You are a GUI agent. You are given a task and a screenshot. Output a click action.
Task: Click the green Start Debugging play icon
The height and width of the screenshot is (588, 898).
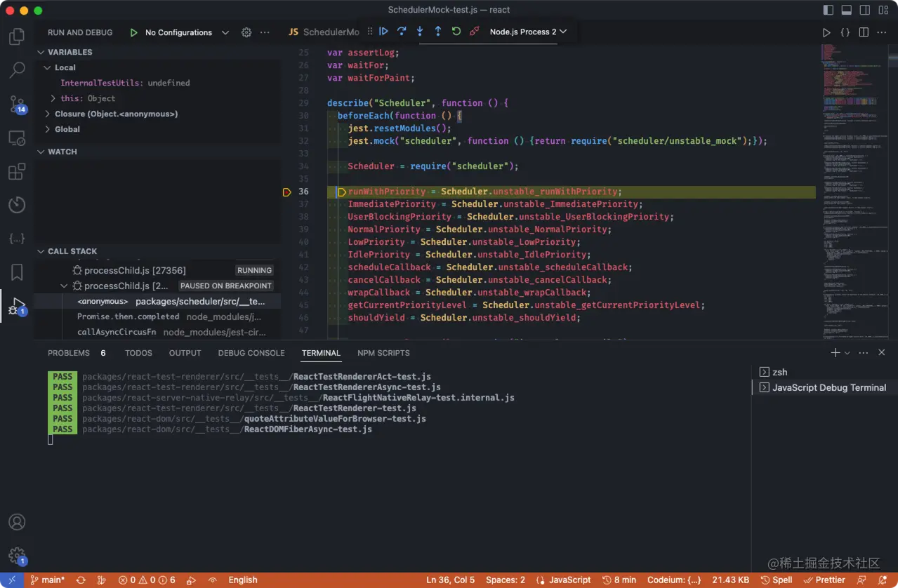(133, 32)
